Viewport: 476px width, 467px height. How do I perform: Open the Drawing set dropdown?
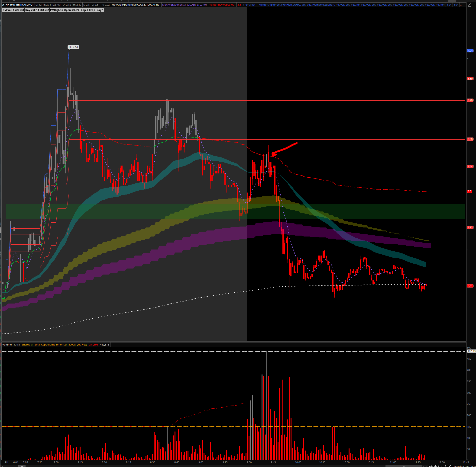click(464, 466)
